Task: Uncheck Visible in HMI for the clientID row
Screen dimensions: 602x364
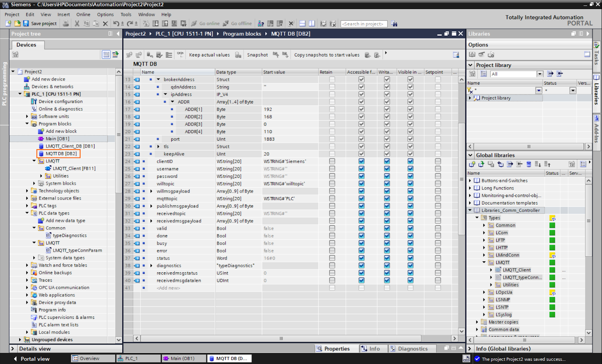Action: point(410,161)
